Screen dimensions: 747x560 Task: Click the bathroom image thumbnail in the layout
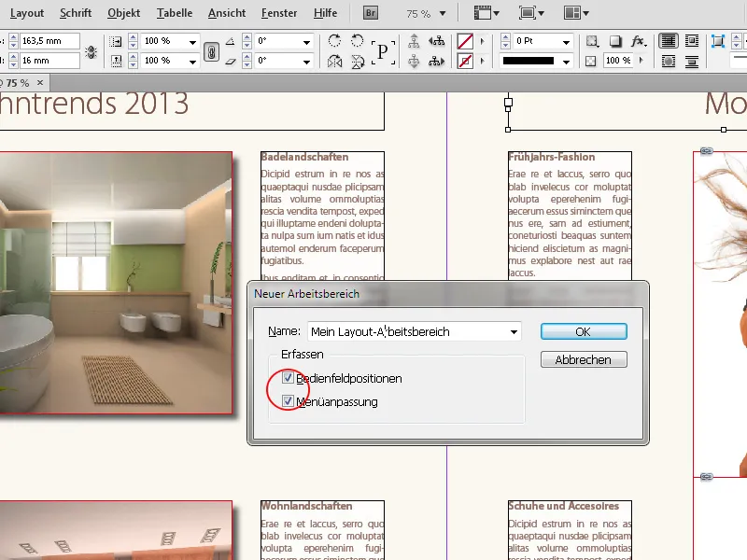point(116,283)
